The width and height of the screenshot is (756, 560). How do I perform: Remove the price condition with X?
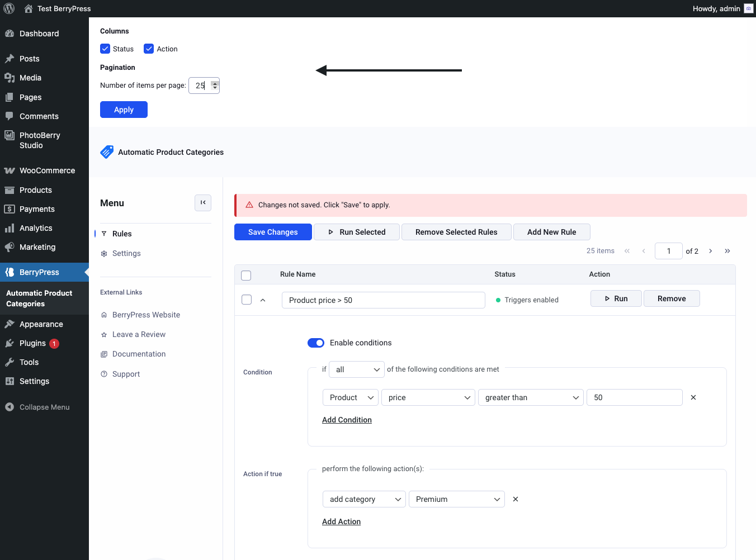click(x=693, y=397)
